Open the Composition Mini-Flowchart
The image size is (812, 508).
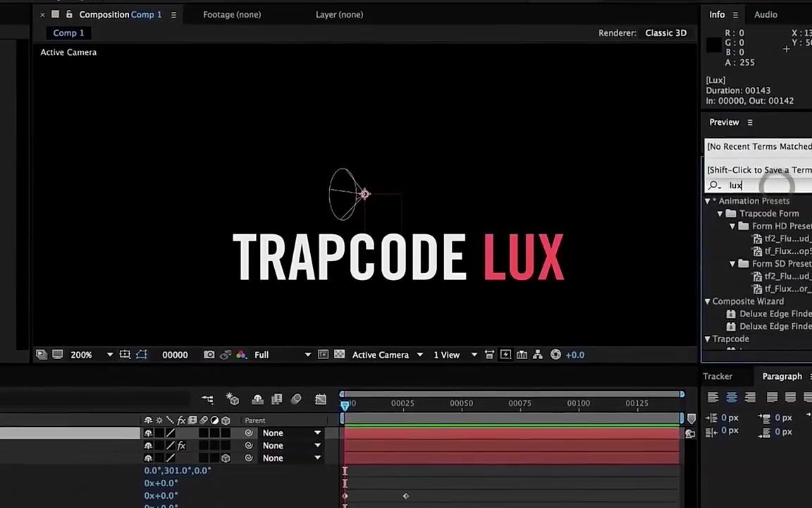(x=538, y=354)
